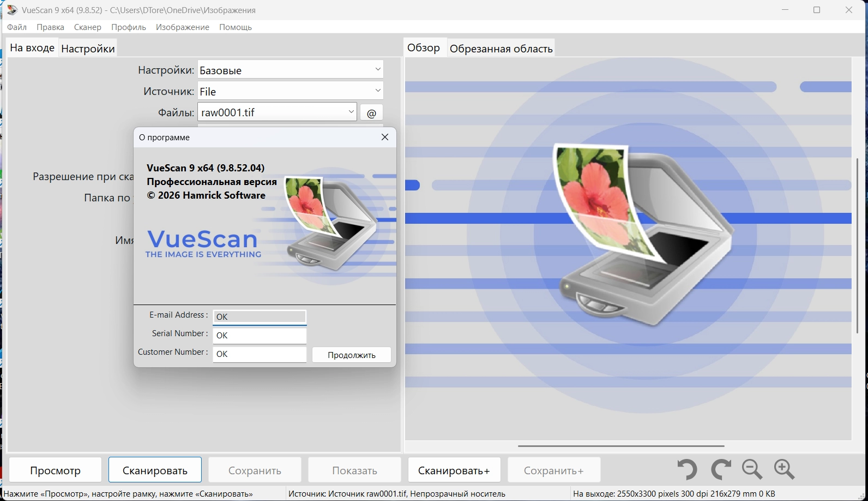Click the horizontal scrollbar under the preview

621,446
